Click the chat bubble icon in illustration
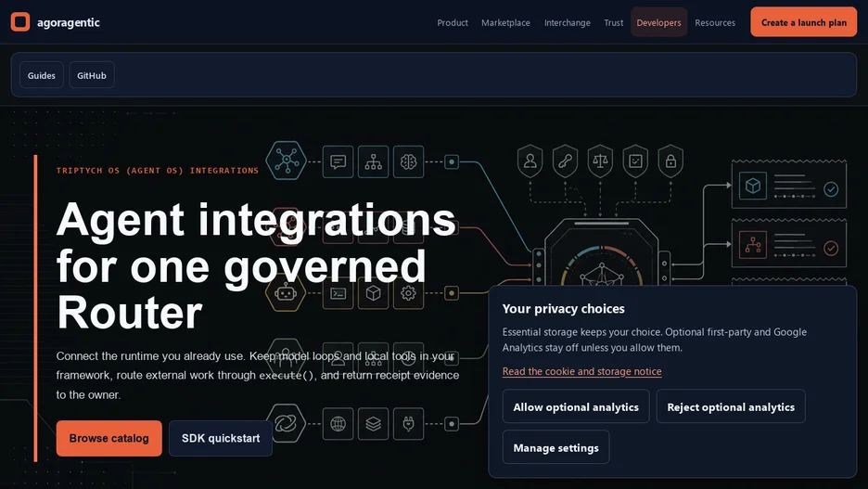Viewport: 868px width, 489px height. tap(338, 161)
